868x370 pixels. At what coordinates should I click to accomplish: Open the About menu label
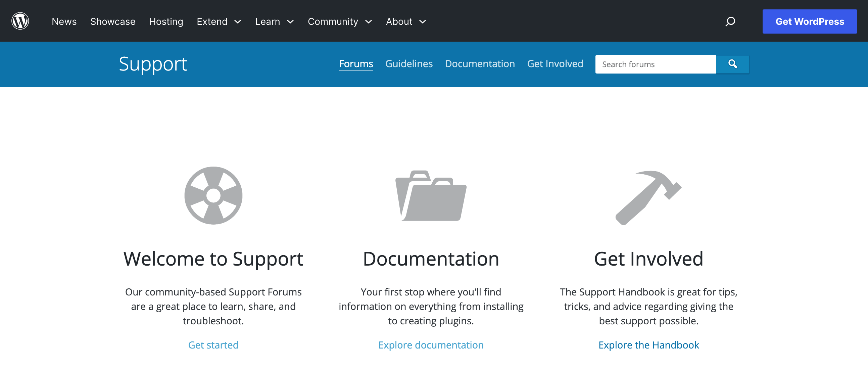pyautogui.click(x=399, y=21)
